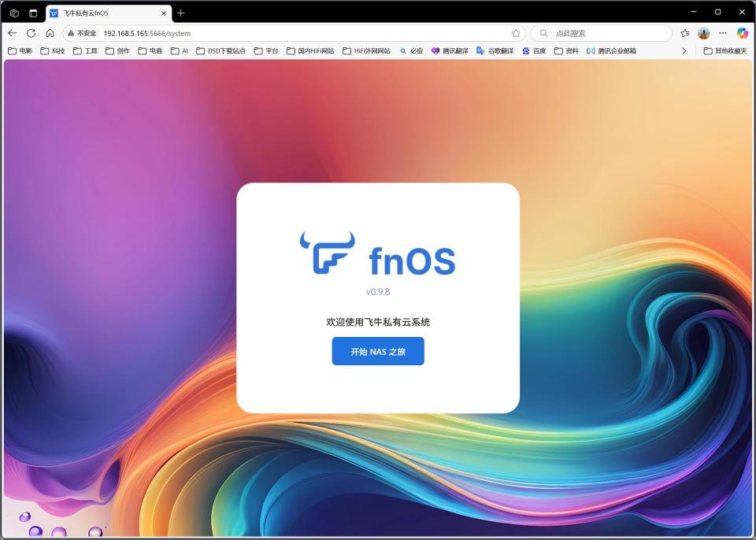Toggle the vertical tabs icon
This screenshot has height=540, width=756.
click(33, 13)
